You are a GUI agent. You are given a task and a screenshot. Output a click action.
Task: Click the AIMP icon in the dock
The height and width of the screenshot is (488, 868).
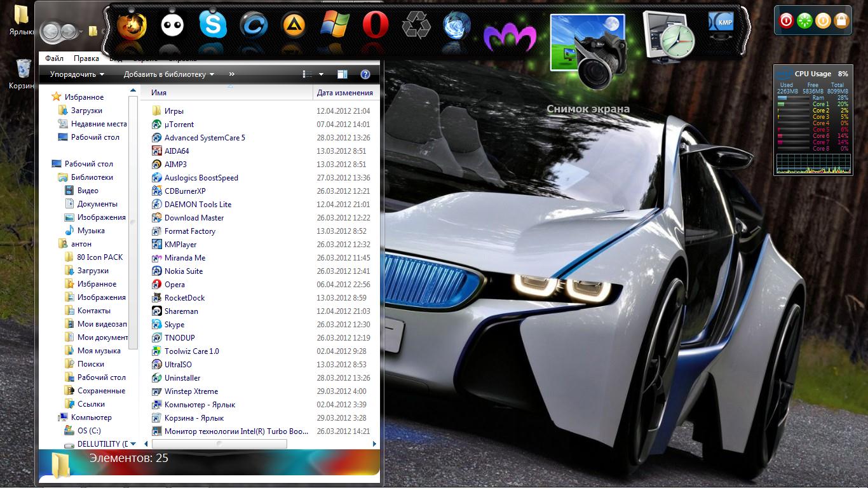point(294,26)
